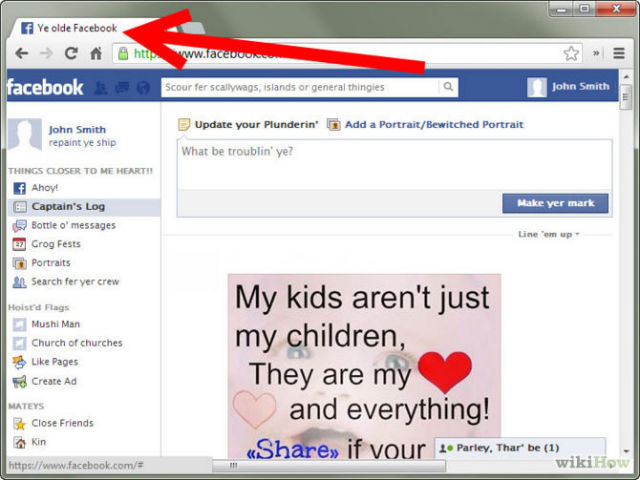640x480 pixels.
Task: Open the friend requests icon in header
Action: 100,88
